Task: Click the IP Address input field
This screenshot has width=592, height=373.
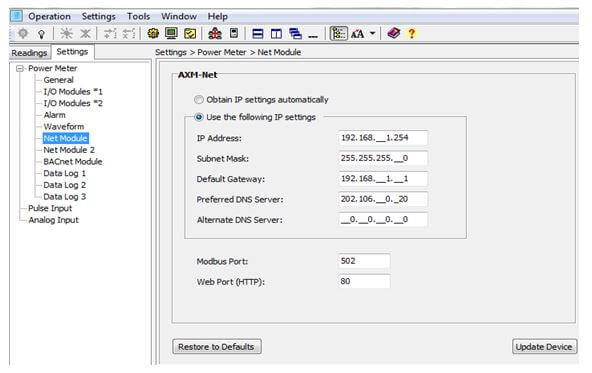Action: (383, 138)
